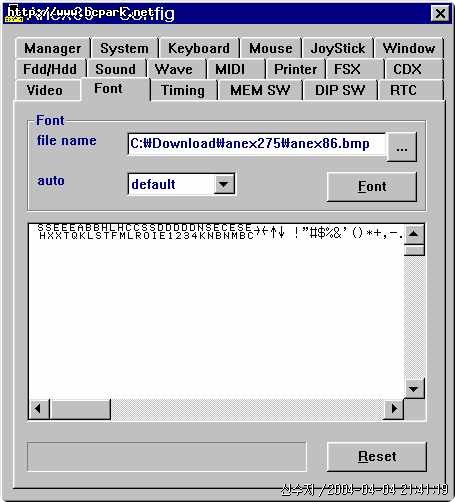Viewport: 455px width, 502px height.
Task: Switch to the Fdd/Hdd tab
Action: 50,69
